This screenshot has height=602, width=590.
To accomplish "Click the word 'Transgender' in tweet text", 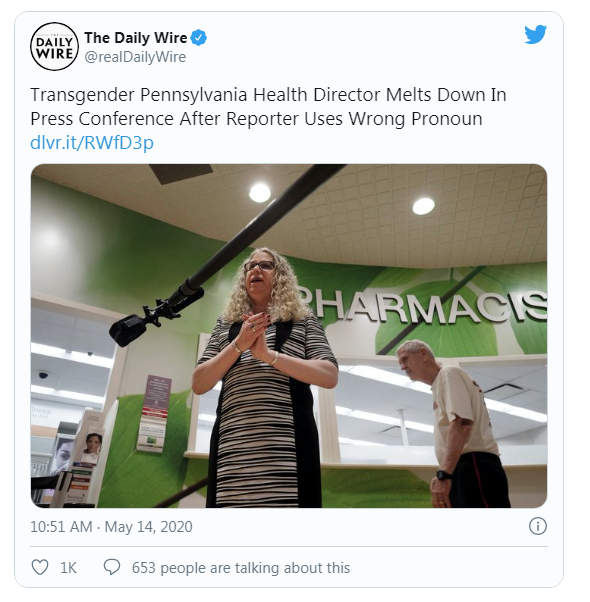I will 82,95.
